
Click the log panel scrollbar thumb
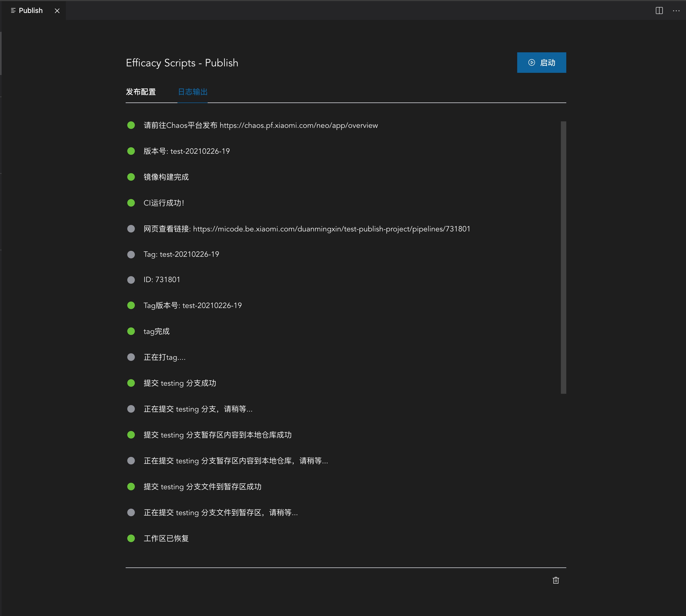click(x=564, y=257)
